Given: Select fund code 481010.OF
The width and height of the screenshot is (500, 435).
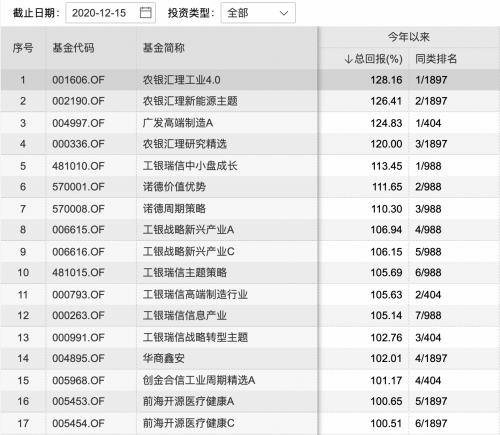Looking at the screenshot, I should pyautogui.click(x=78, y=166).
